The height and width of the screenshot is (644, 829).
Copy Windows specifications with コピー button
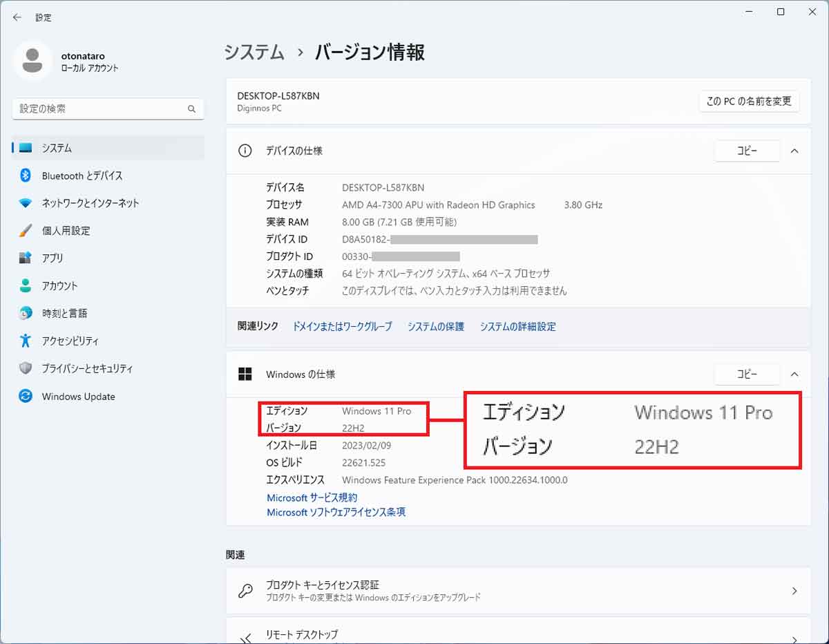click(x=747, y=374)
